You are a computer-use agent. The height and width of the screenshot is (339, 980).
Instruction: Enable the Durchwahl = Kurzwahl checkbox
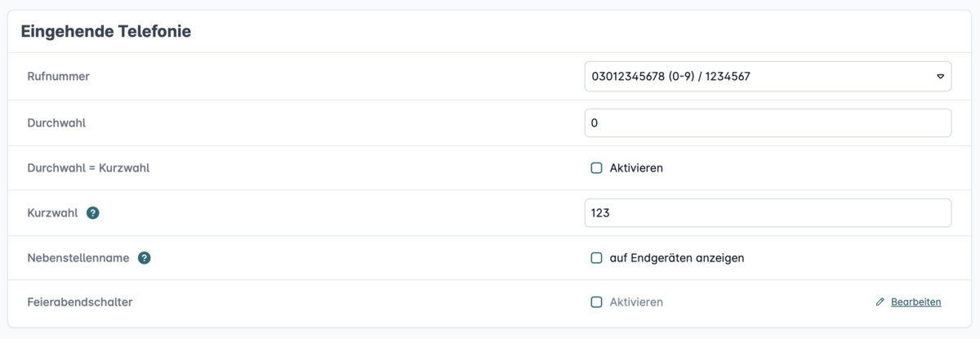596,168
